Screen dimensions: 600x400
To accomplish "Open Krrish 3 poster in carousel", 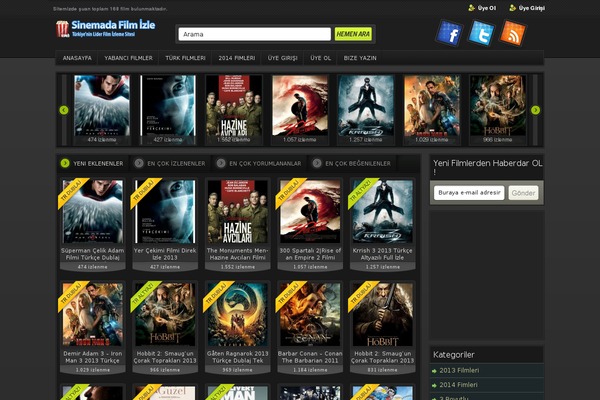I will [366, 105].
